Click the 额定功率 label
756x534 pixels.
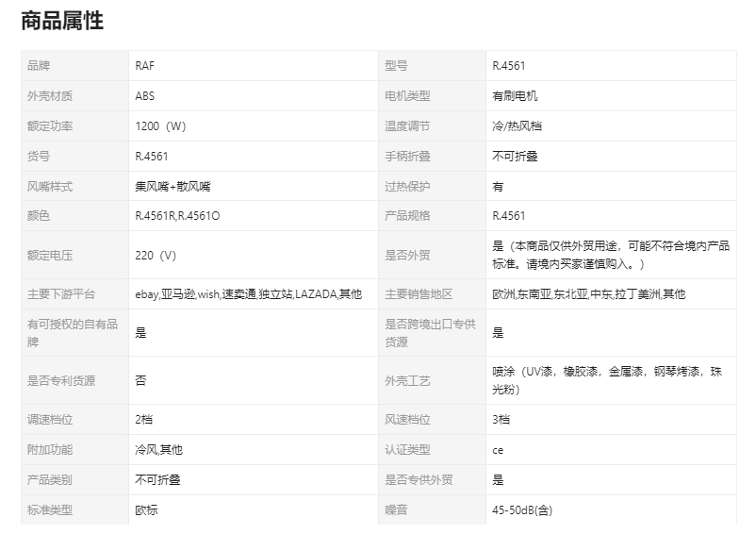[x=50, y=125]
